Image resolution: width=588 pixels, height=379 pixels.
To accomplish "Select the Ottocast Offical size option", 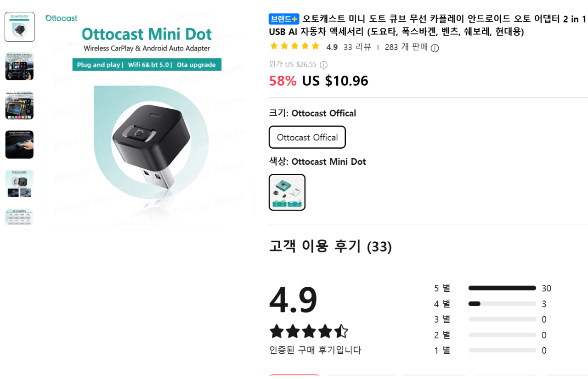I will 307,137.
